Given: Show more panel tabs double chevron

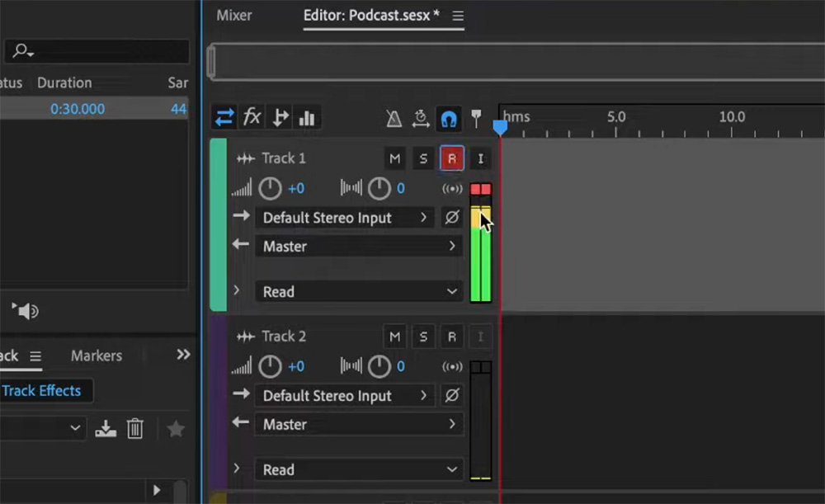Looking at the screenshot, I should (183, 355).
